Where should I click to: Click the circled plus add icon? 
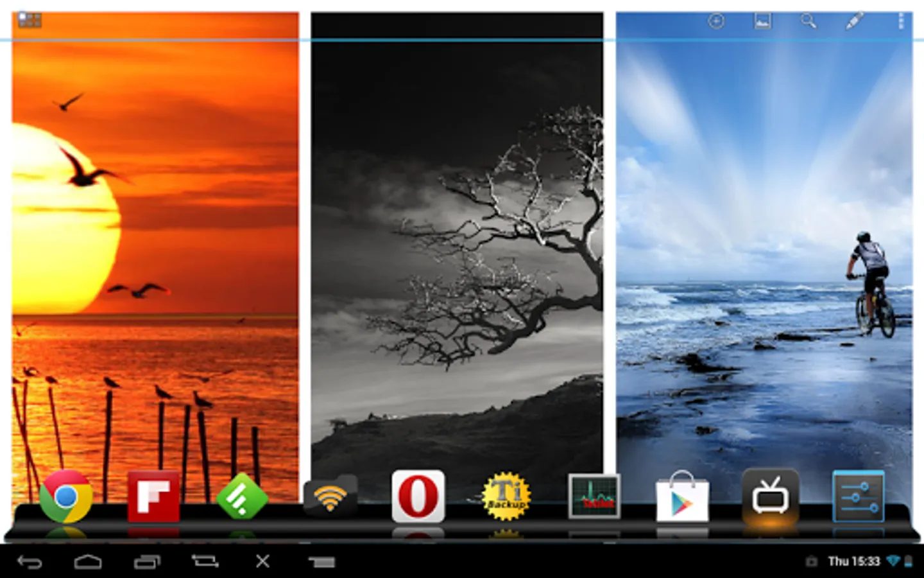point(716,21)
